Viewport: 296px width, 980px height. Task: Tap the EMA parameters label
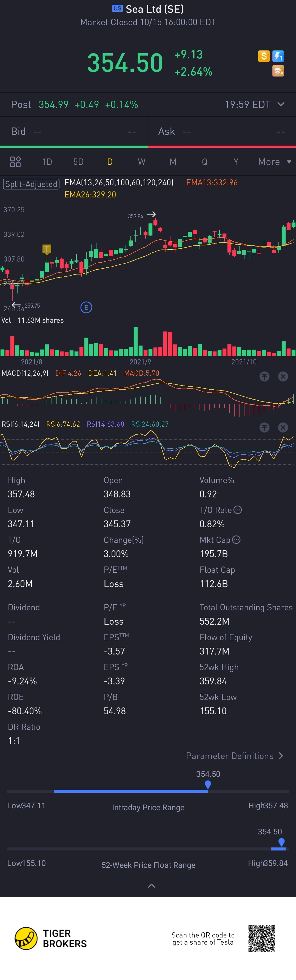[x=119, y=183]
